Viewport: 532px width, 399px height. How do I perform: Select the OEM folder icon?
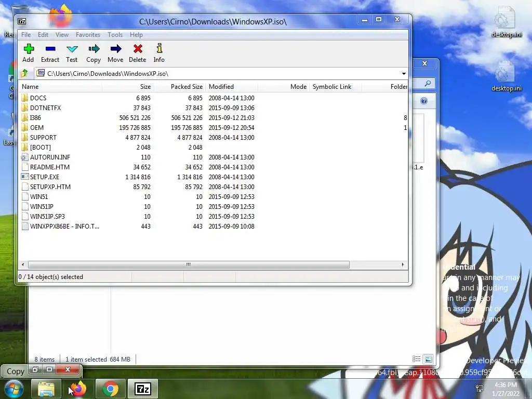pos(24,128)
